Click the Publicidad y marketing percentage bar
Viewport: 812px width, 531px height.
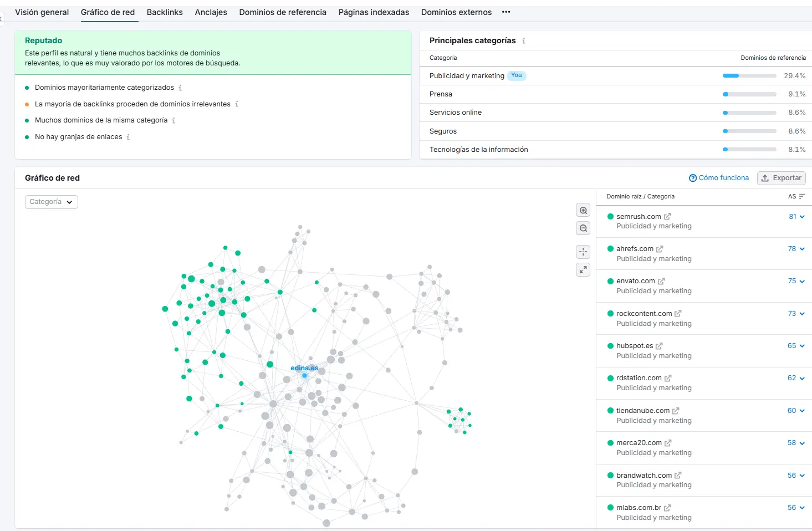[749, 76]
